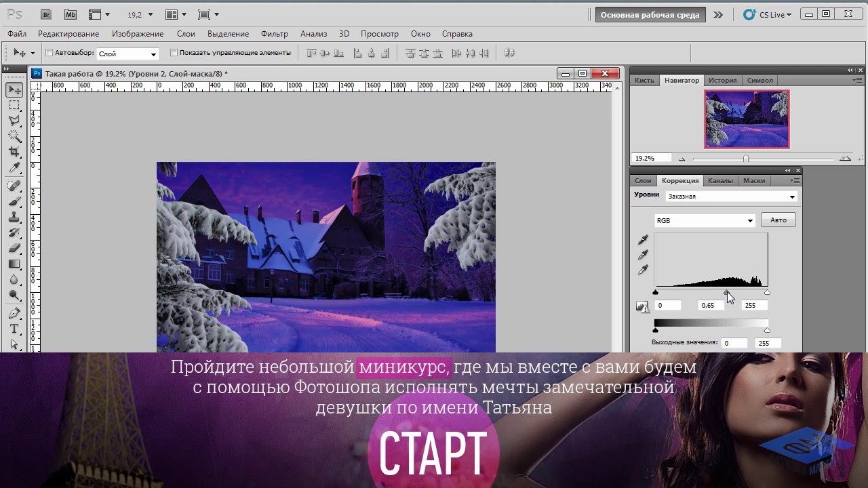Pick the white point eyedropper in Levels
Image resolution: width=868 pixels, height=488 pixels.
click(643, 270)
